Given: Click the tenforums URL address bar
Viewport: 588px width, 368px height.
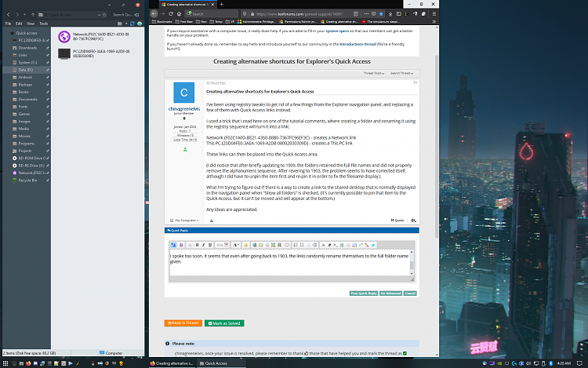Looking at the screenshot, I should [x=300, y=14].
